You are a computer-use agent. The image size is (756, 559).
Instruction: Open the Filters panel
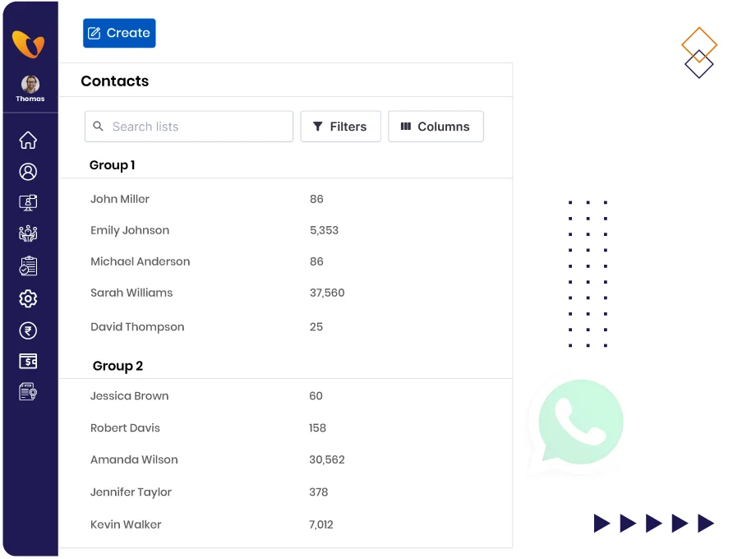coord(340,127)
